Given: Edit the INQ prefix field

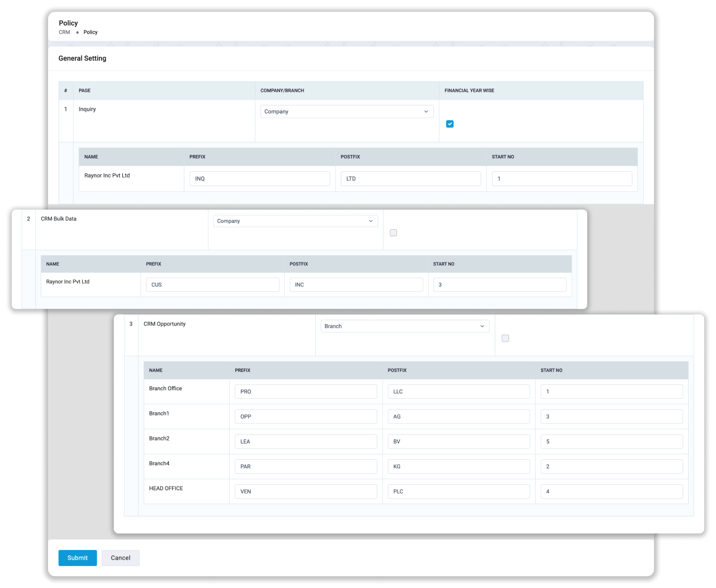Looking at the screenshot, I should point(260,178).
